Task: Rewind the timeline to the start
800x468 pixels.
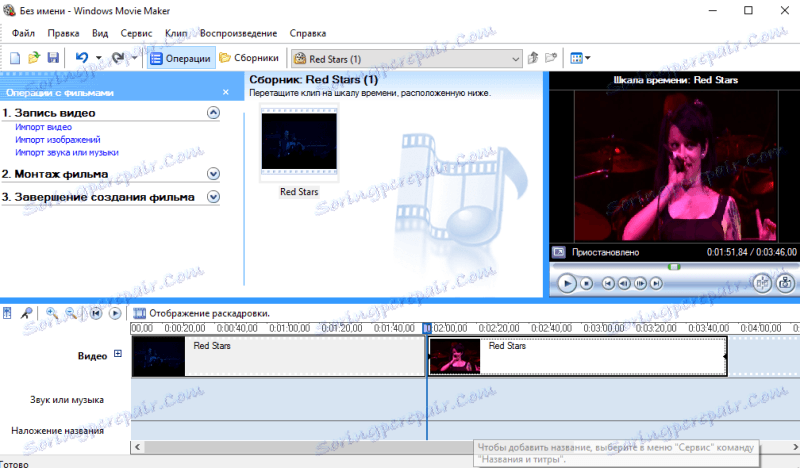Action: 96,313
